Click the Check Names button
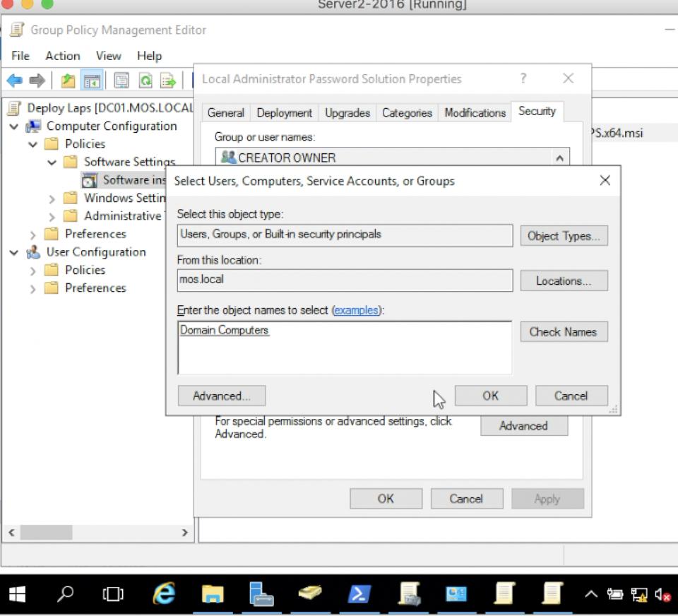The width and height of the screenshot is (678, 616). click(x=564, y=332)
